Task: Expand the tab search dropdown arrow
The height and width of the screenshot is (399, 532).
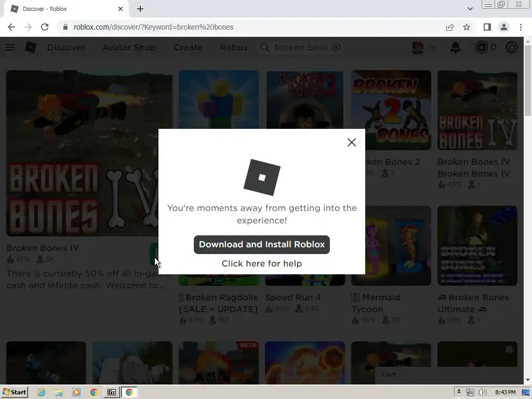Action: [470, 9]
